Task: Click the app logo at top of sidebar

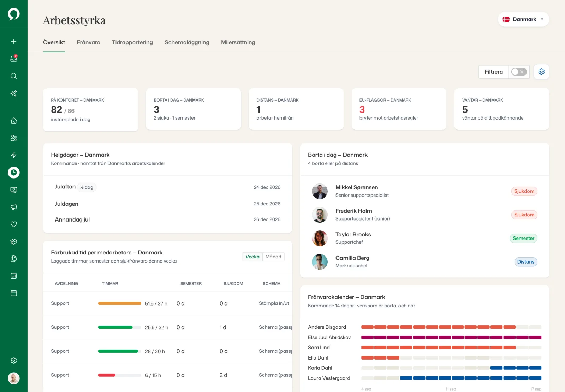Action: coord(14,14)
